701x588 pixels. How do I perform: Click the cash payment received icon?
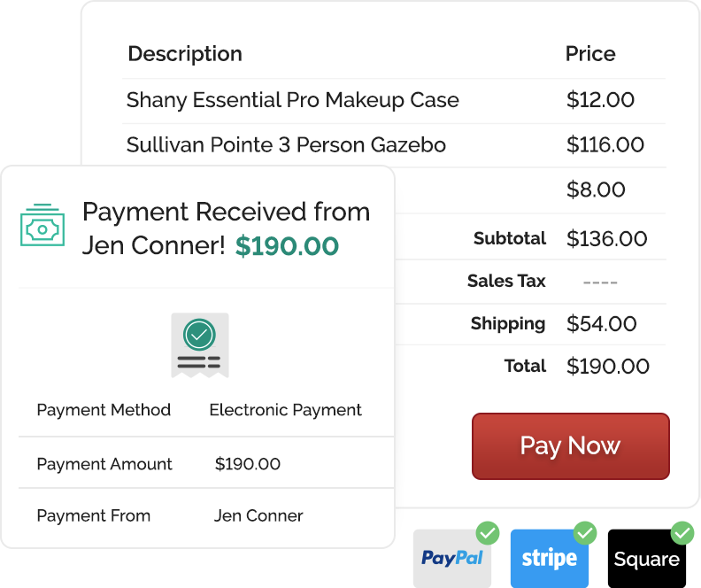(x=42, y=225)
